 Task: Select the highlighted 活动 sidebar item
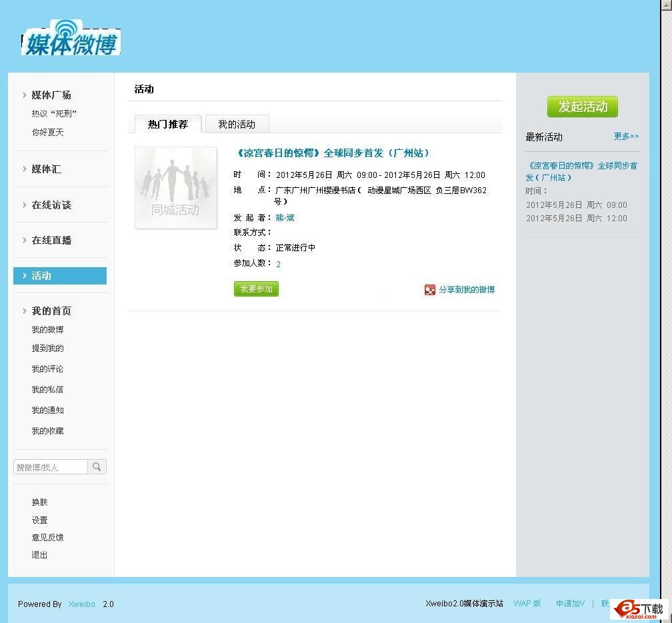point(60,275)
